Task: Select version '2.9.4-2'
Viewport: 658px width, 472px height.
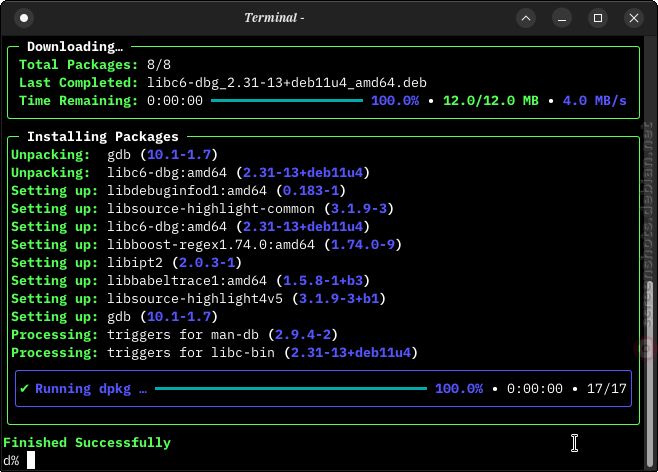Action: tap(303, 335)
